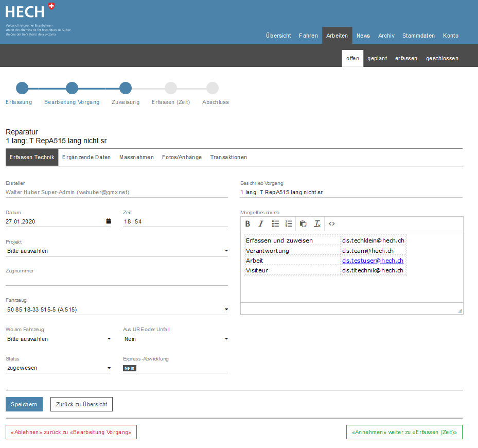This screenshot has width=478, height=448.
Task: Toggle bold formatting in Mangelbeschrieb editor
Action: tap(247, 223)
